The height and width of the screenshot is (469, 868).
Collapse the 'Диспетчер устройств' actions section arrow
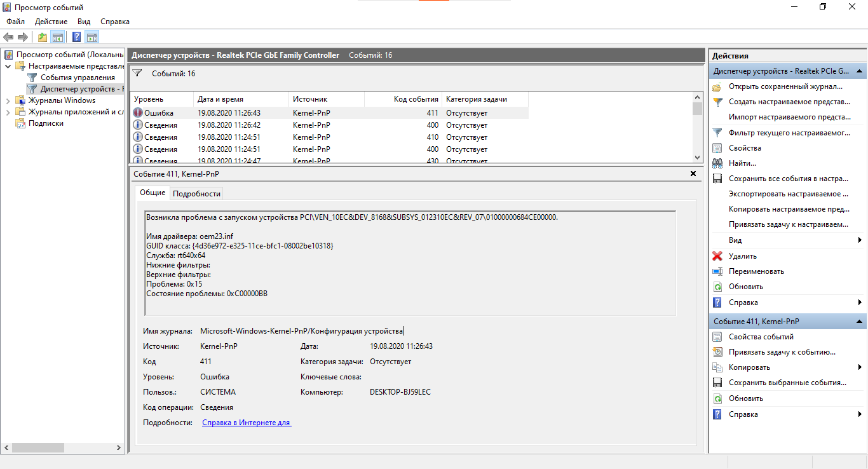859,71
